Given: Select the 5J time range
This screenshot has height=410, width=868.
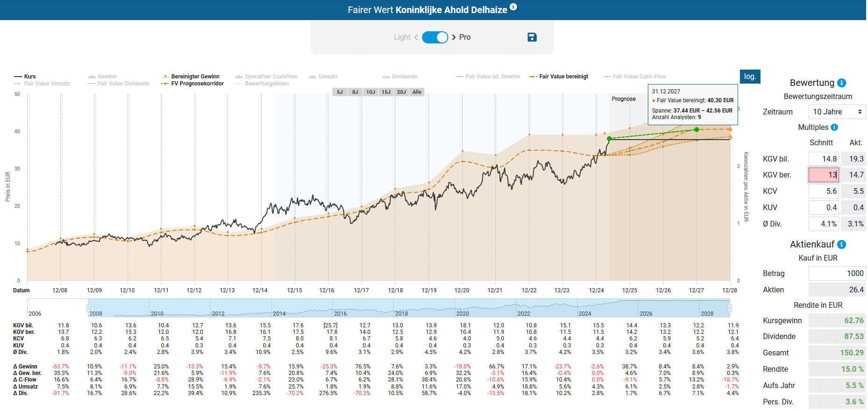Looking at the screenshot, I should pos(340,92).
